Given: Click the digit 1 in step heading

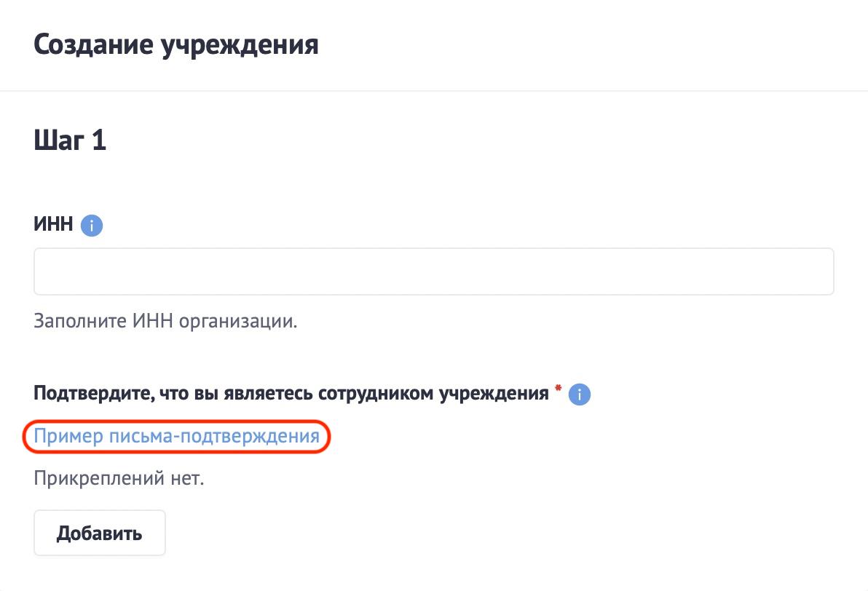Looking at the screenshot, I should click(98, 140).
